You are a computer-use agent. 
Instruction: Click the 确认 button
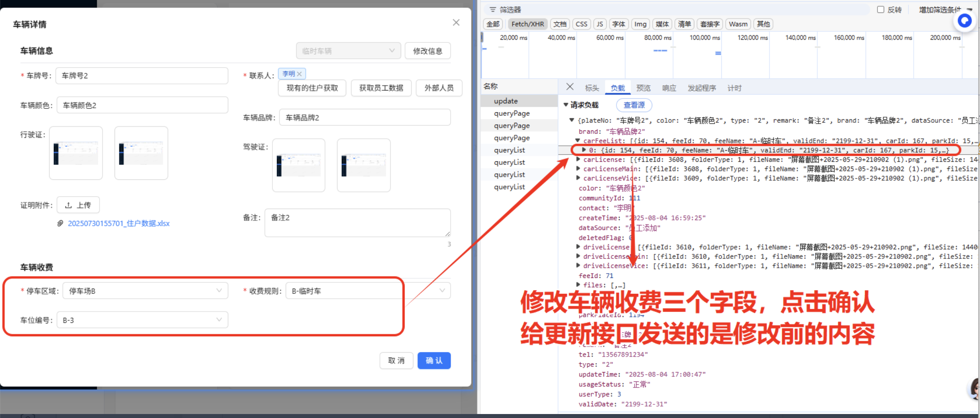coord(433,361)
